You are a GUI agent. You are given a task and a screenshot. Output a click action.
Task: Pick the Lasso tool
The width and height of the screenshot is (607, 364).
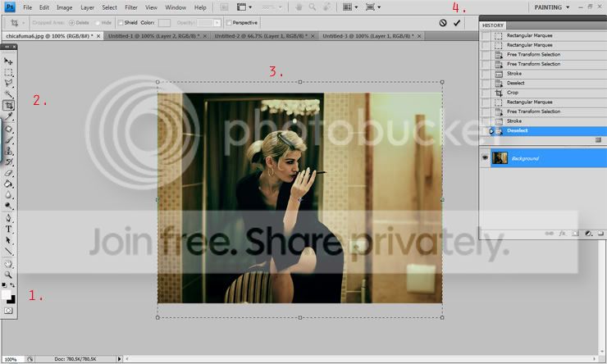pos(9,84)
